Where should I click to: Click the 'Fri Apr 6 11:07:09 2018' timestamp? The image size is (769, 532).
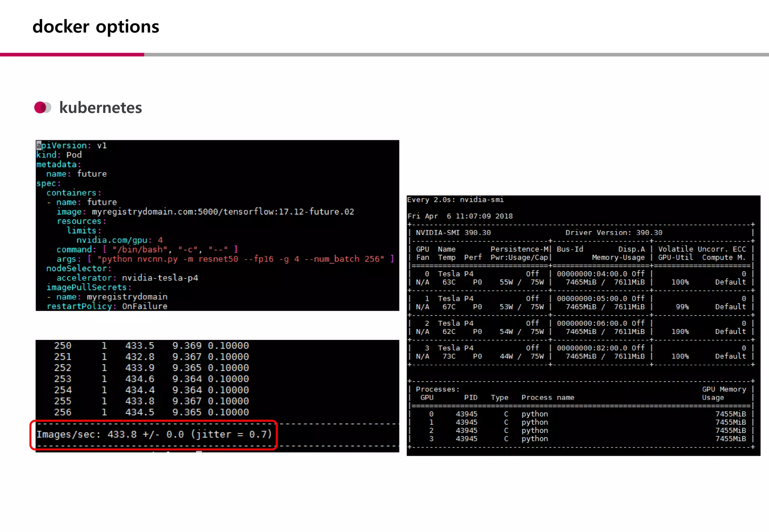460,216
